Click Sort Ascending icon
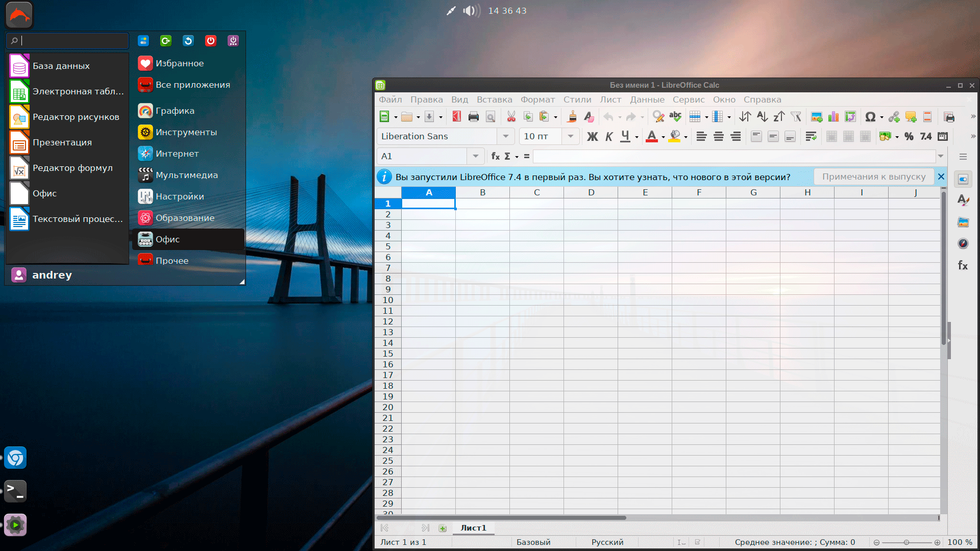 click(762, 117)
